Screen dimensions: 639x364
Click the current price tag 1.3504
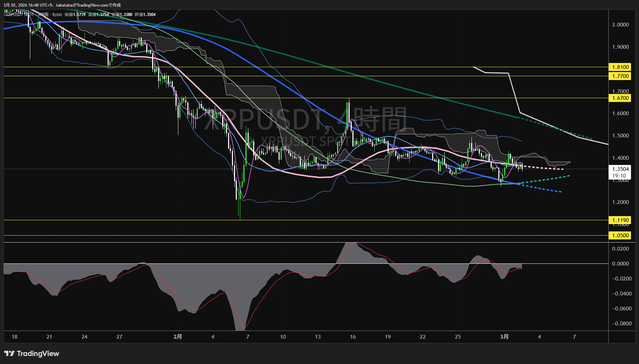620,169
